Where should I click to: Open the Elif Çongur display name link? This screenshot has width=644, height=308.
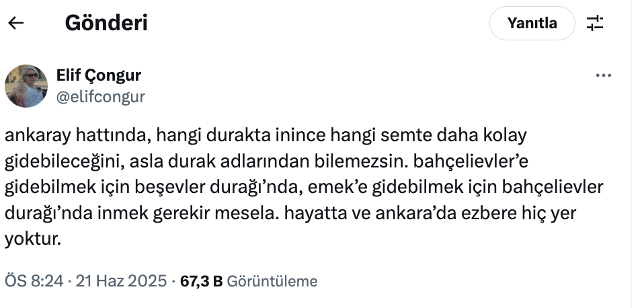tap(99, 75)
